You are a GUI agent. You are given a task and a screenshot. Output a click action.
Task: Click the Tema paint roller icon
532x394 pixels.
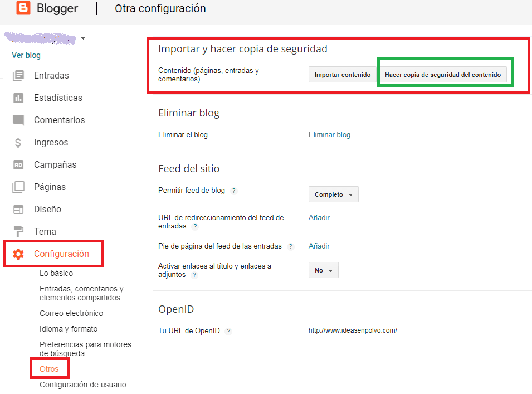(x=18, y=231)
